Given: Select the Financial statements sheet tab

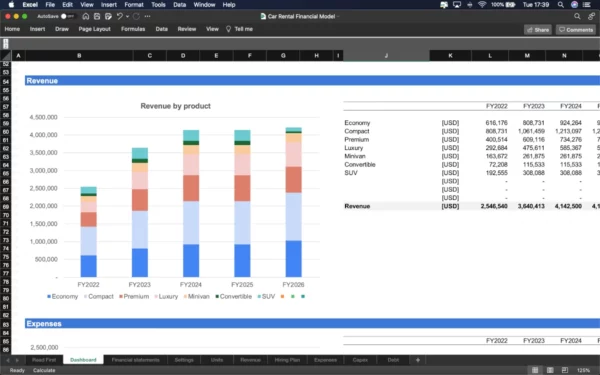Looking at the screenshot, I should click(x=135, y=360).
